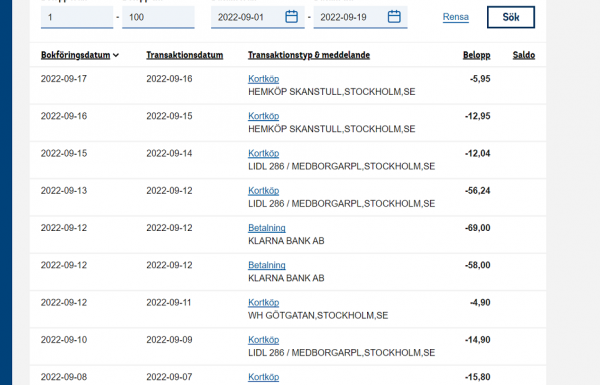Click the Rensa link to clear filters
This screenshot has height=385, width=600.
pyautogui.click(x=455, y=17)
